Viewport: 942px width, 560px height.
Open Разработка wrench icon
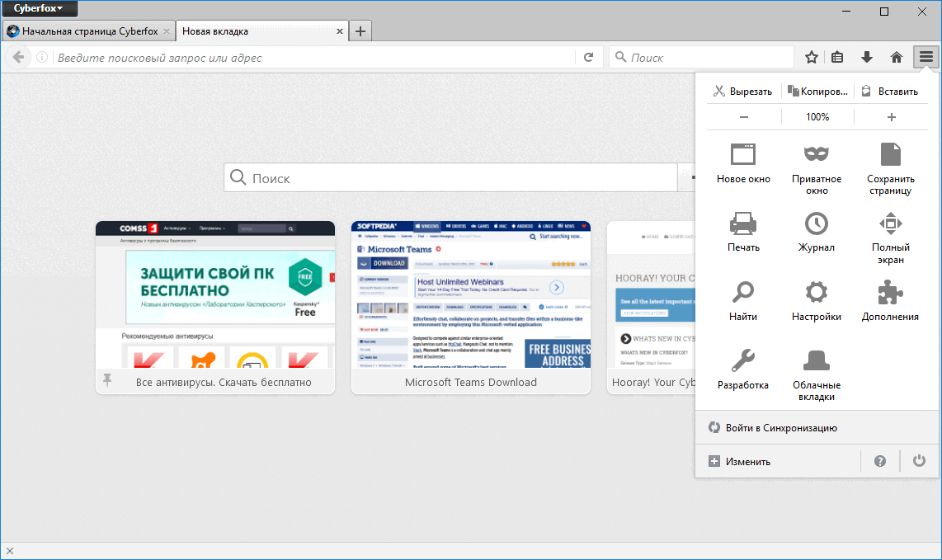[x=743, y=369]
